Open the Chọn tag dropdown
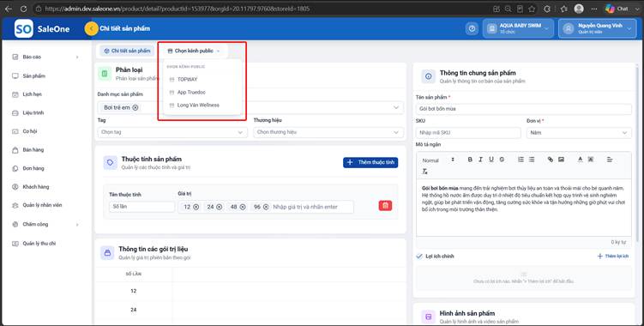This screenshot has width=644, height=326. tap(172, 132)
